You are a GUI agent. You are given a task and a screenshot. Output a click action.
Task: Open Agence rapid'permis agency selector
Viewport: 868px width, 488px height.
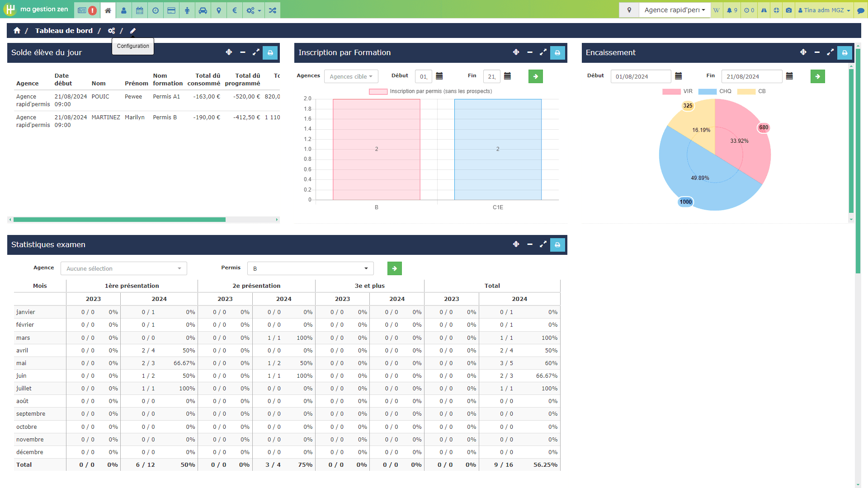click(x=675, y=10)
